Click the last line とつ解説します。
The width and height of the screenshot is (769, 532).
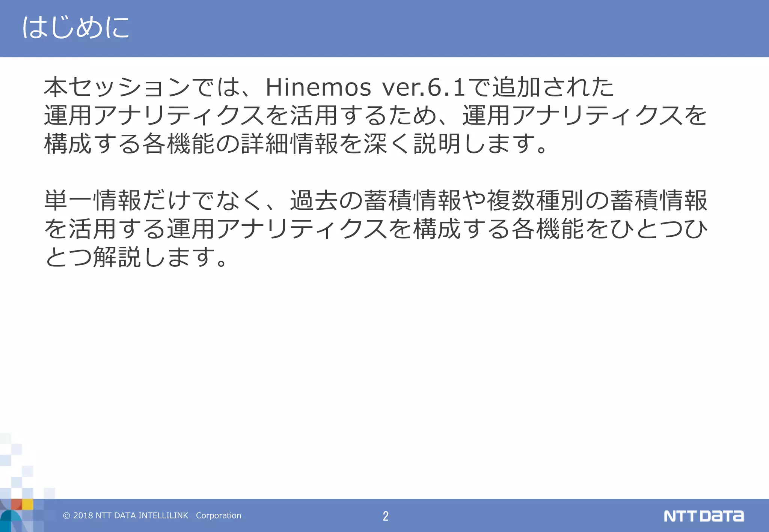click(136, 257)
